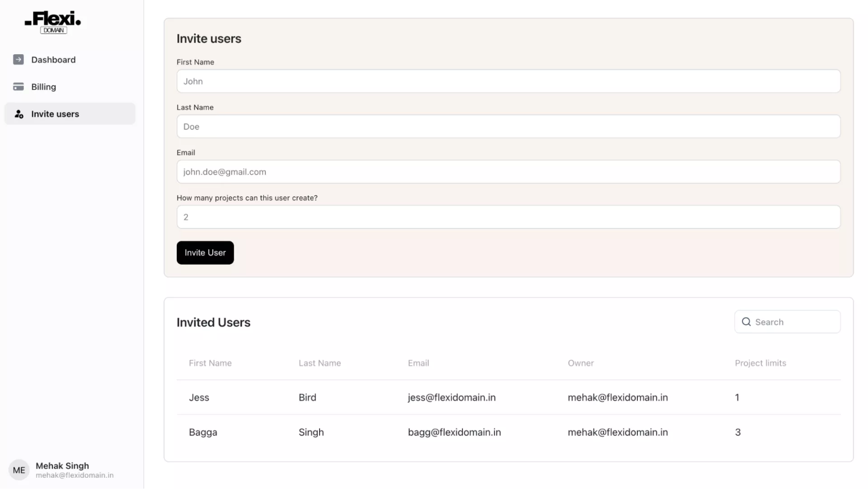868x489 pixels.
Task: Go to the Billing page
Action: pos(43,87)
